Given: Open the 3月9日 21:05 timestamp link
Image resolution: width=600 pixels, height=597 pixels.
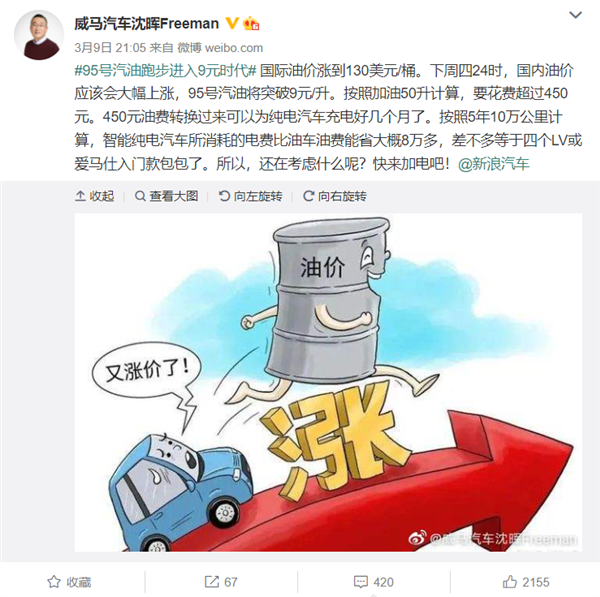Looking at the screenshot, I should (110, 48).
